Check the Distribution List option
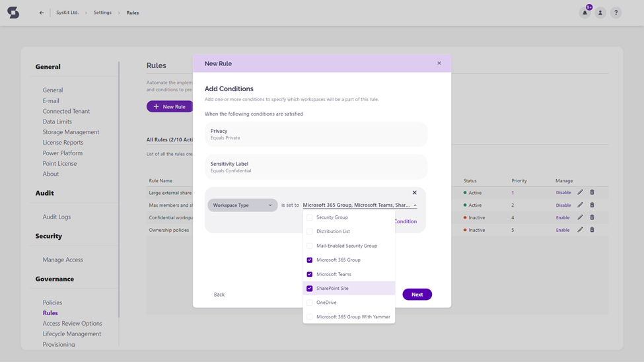Image resolution: width=644 pixels, height=362 pixels. [309, 231]
